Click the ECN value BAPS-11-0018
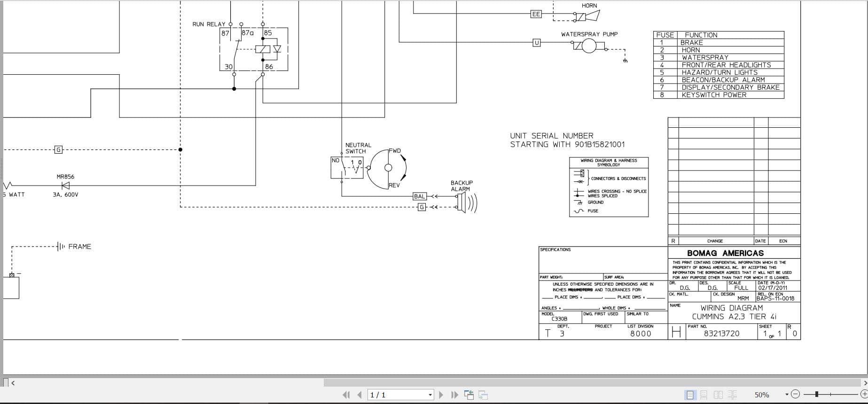Viewport: 868px width, 404px height. point(775,298)
